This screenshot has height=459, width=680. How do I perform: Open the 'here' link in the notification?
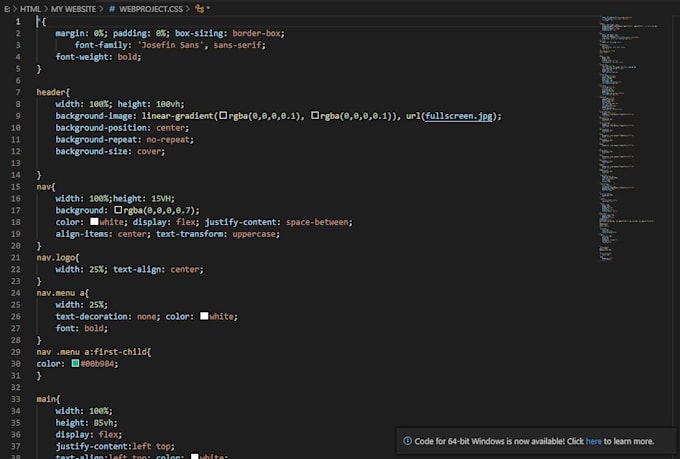tap(593, 441)
